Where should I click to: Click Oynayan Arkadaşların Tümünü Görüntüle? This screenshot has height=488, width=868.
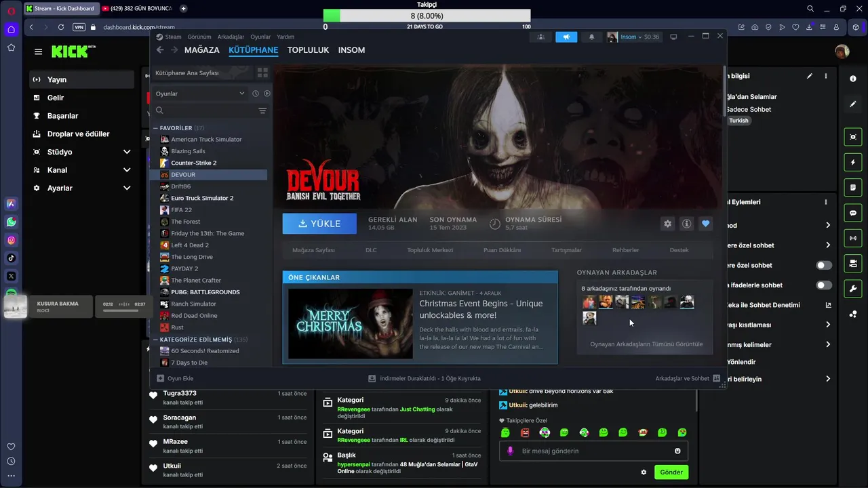coord(646,344)
